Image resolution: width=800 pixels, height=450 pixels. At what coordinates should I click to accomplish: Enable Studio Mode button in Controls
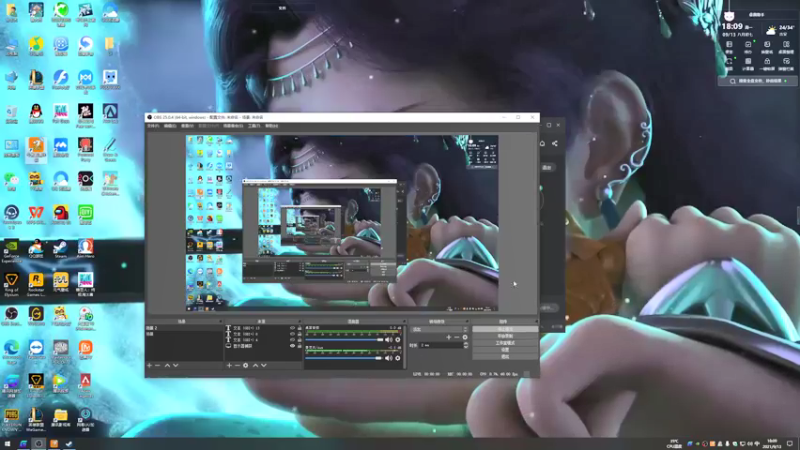tap(505, 343)
